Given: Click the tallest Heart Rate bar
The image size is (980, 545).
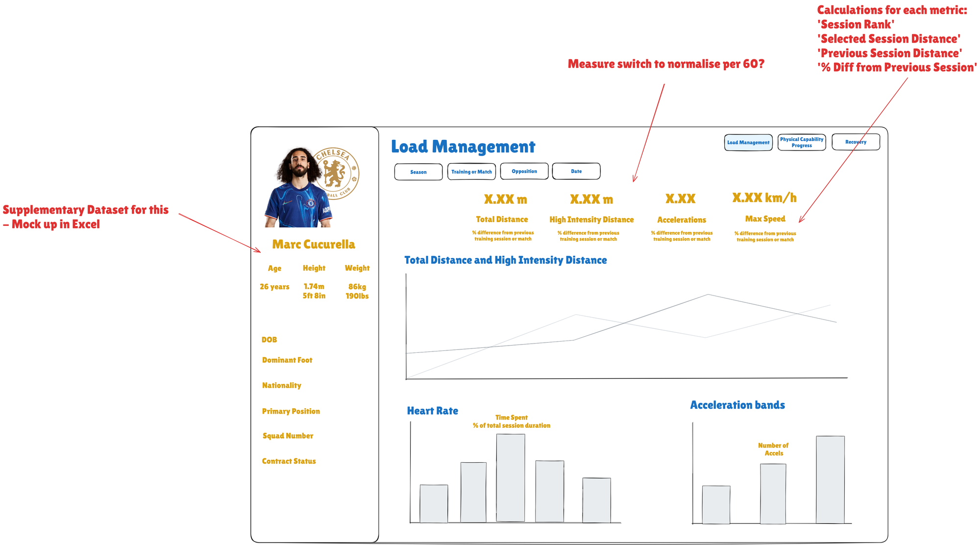Looking at the screenshot, I should coord(511,478).
